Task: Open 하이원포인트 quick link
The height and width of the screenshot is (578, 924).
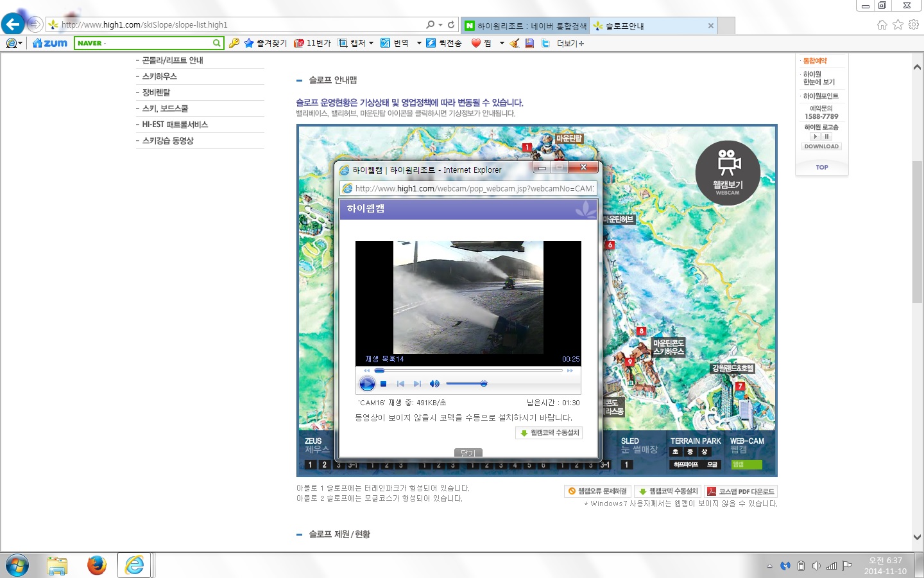Action: pos(821,96)
